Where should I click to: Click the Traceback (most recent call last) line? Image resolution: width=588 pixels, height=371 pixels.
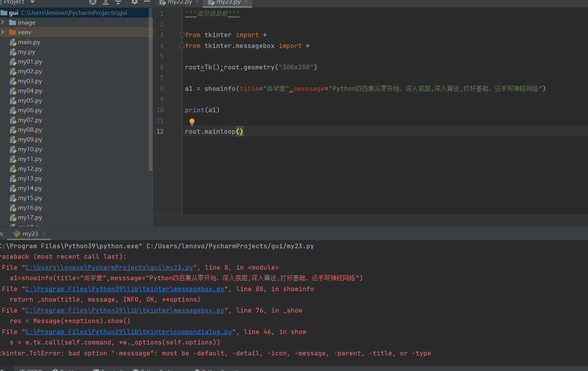[63, 256]
